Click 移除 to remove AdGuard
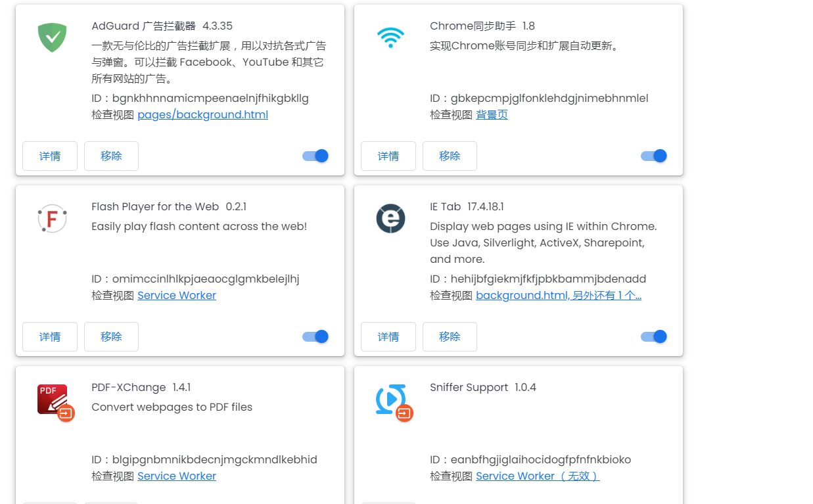 (111, 156)
